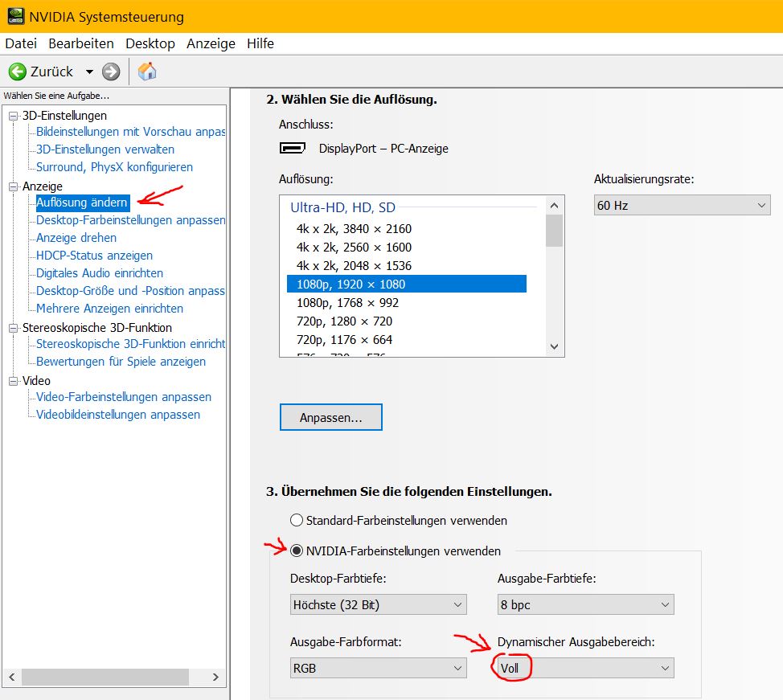This screenshot has width=783, height=700.
Task: Click the NVIDIA logo in title bar
Action: tap(14, 16)
